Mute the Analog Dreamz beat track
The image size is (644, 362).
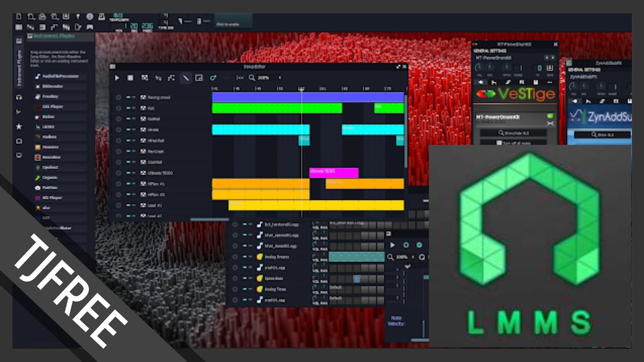(245, 256)
